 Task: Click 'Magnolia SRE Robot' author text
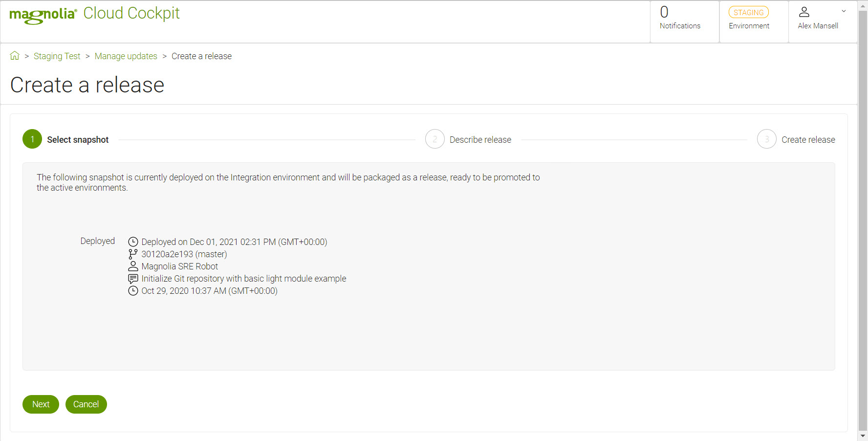click(x=180, y=266)
